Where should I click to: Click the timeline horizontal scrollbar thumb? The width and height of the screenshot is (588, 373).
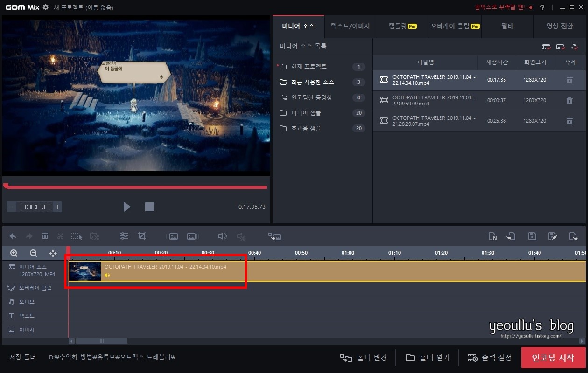coord(101,341)
